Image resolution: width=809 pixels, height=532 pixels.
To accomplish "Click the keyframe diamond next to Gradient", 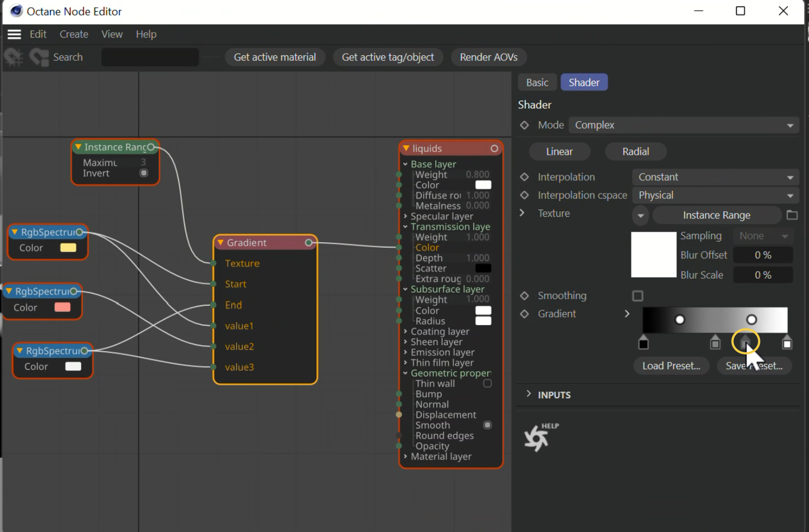I will tap(524, 314).
